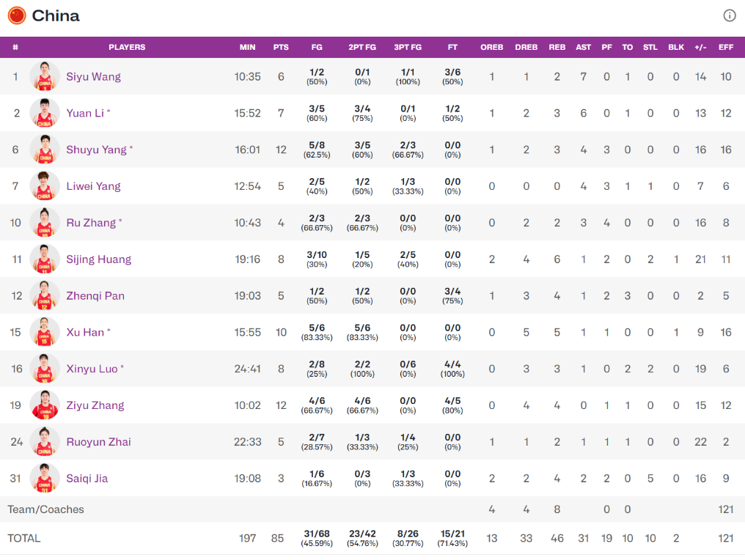Click the 2PT FG column header
This screenshot has width=745, height=560.
(x=362, y=47)
